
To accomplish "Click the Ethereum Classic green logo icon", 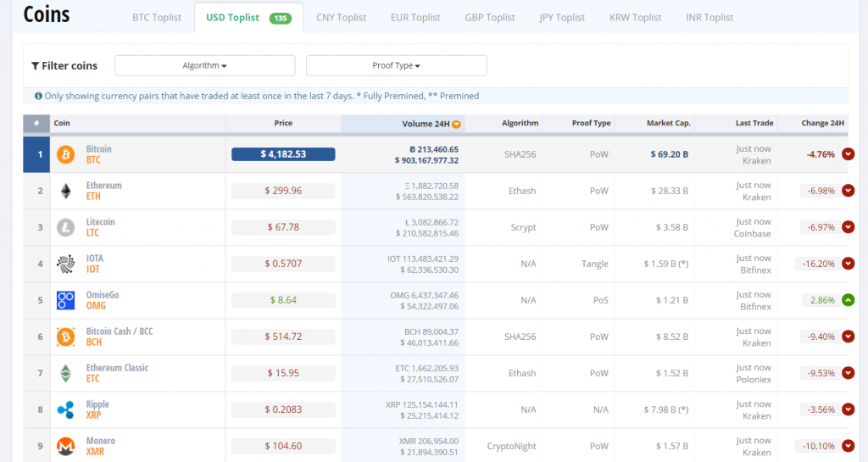I will tap(65, 373).
